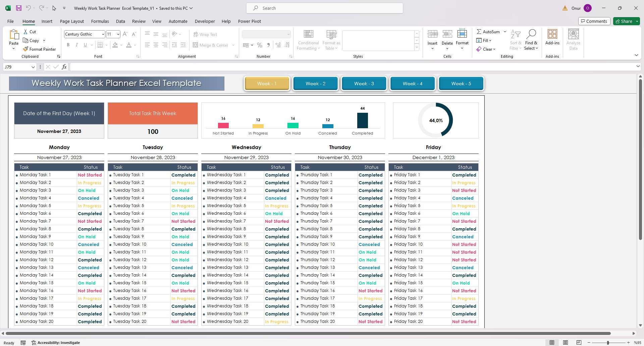This screenshot has width=644, height=346.
Task: Open the Century Gothic font dropdown
Action: click(x=103, y=34)
